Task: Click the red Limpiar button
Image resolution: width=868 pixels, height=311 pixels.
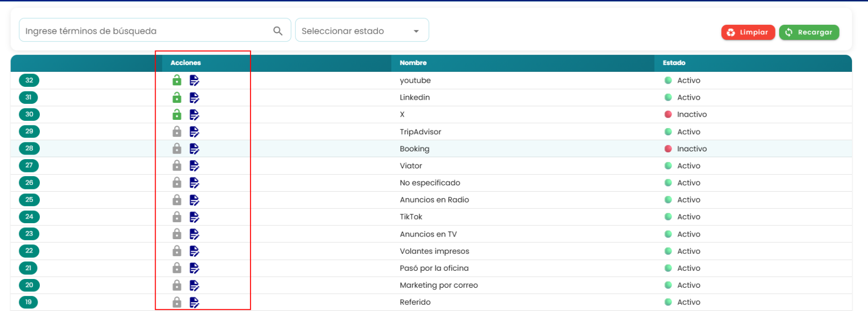Action: click(x=748, y=32)
